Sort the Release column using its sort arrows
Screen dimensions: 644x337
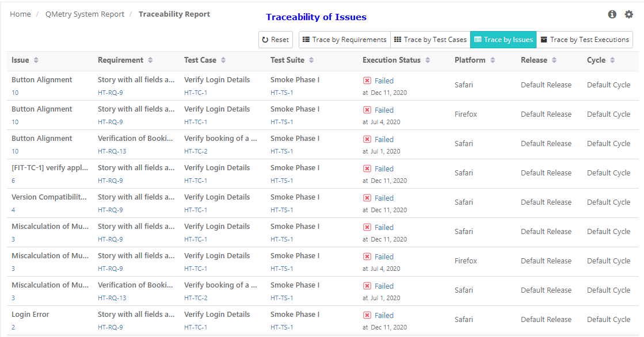tap(553, 60)
